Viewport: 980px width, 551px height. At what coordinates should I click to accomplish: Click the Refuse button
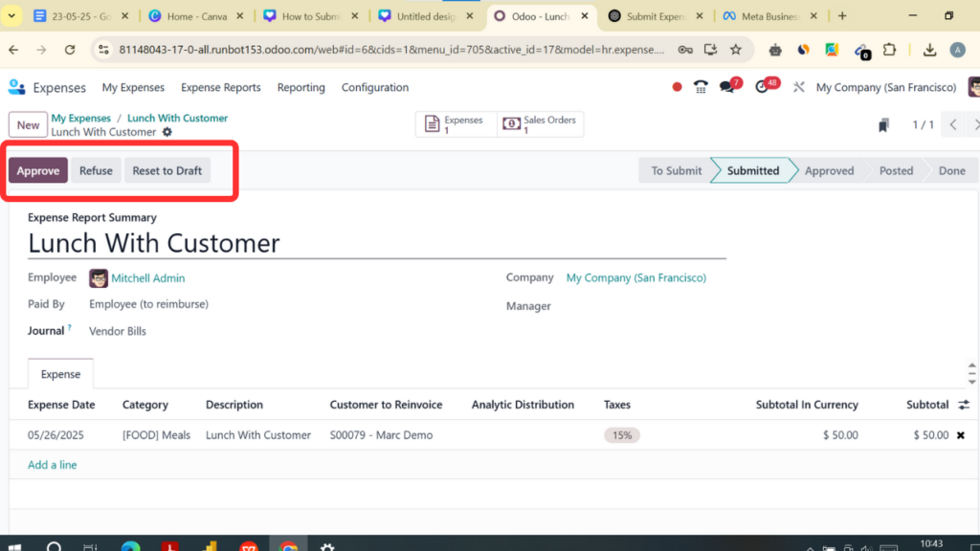coord(96,170)
